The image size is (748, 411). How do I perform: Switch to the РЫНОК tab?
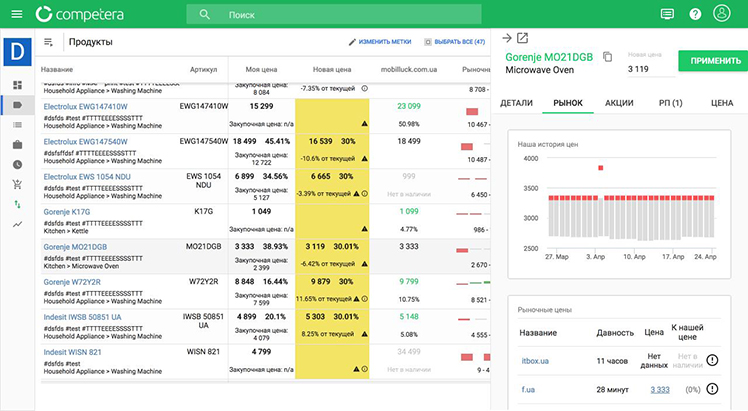568,103
